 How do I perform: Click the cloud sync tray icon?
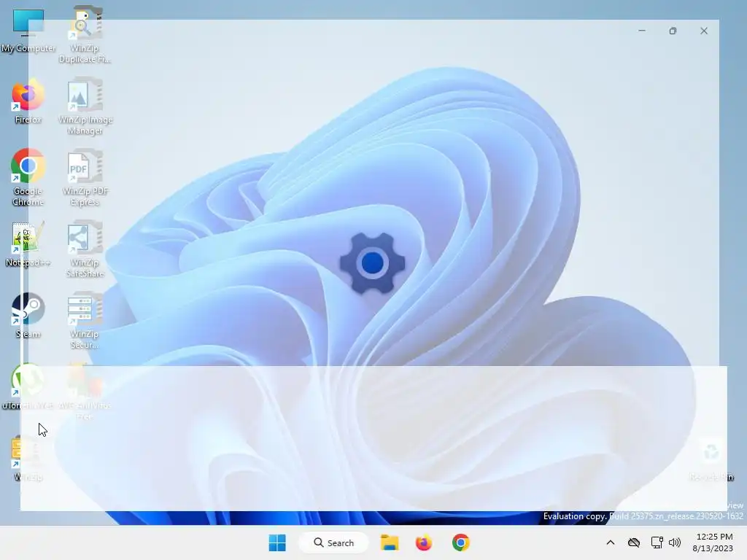coord(634,542)
